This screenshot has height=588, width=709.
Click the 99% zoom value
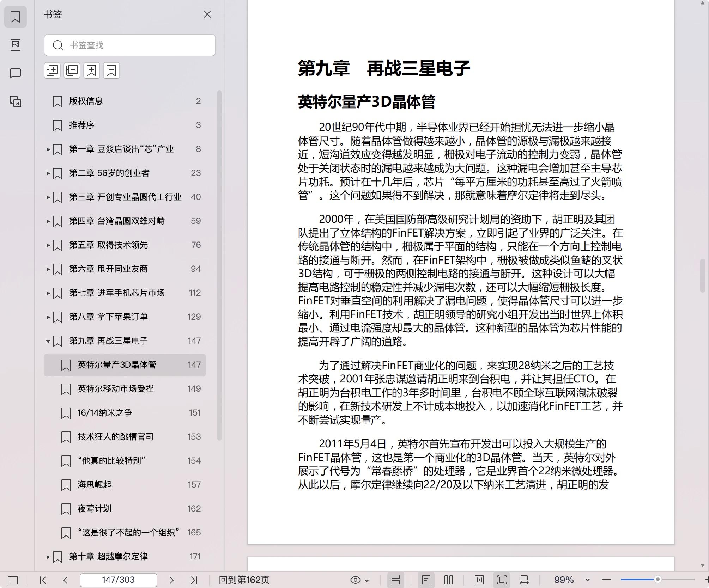[564, 580]
